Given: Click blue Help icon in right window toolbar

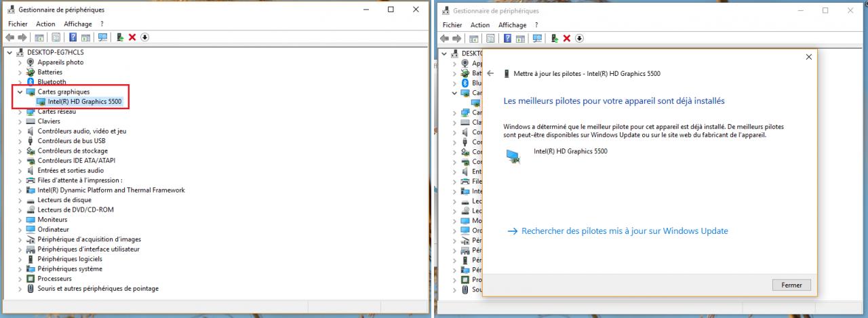Looking at the screenshot, I should tap(507, 38).
